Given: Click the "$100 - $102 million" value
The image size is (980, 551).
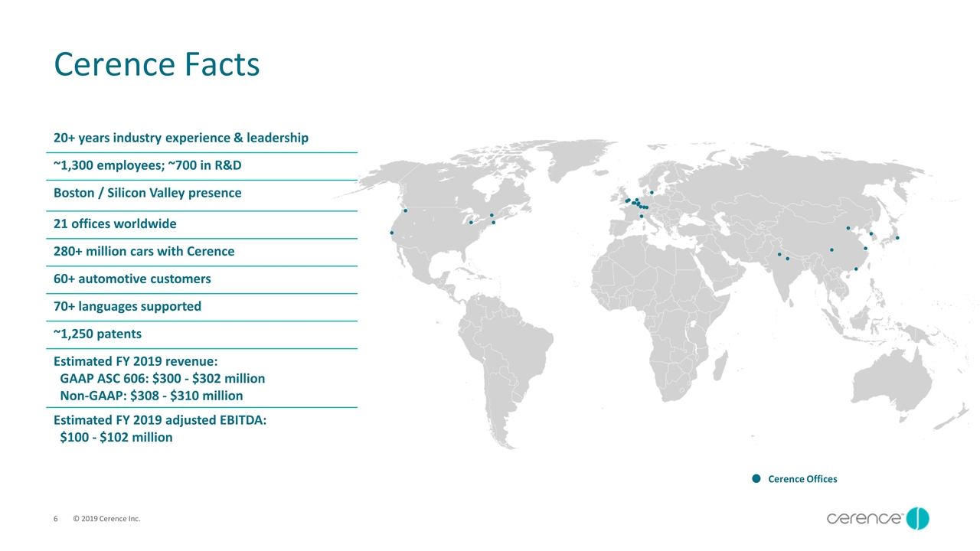Looking at the screenshot, I should [116, 438].
